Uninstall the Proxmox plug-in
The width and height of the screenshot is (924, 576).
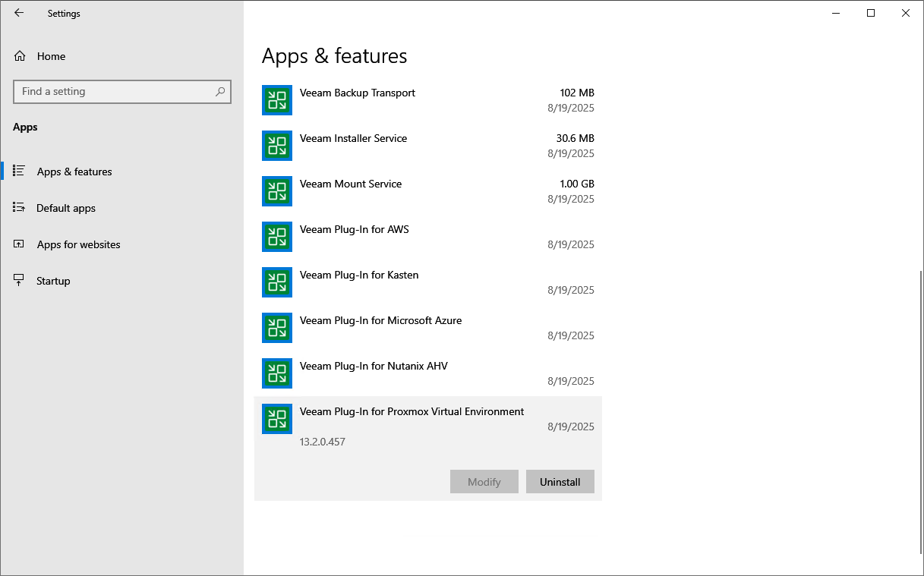tap(560, 482)
